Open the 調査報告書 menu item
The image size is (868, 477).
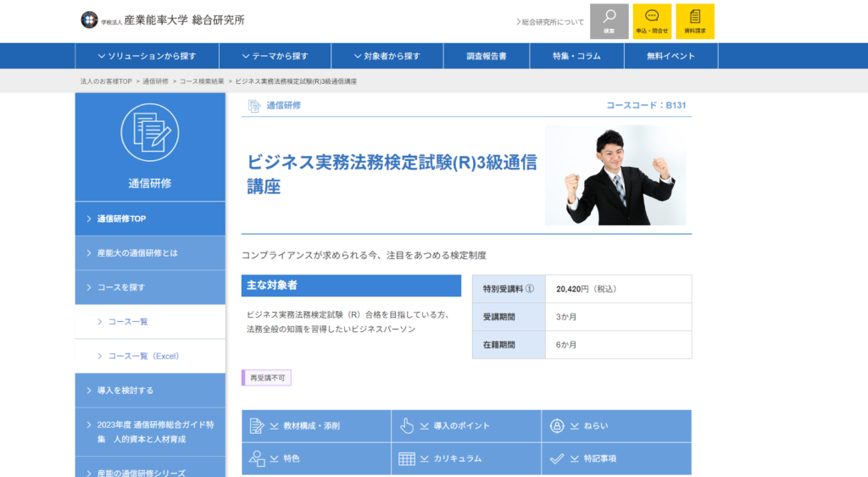487,56
